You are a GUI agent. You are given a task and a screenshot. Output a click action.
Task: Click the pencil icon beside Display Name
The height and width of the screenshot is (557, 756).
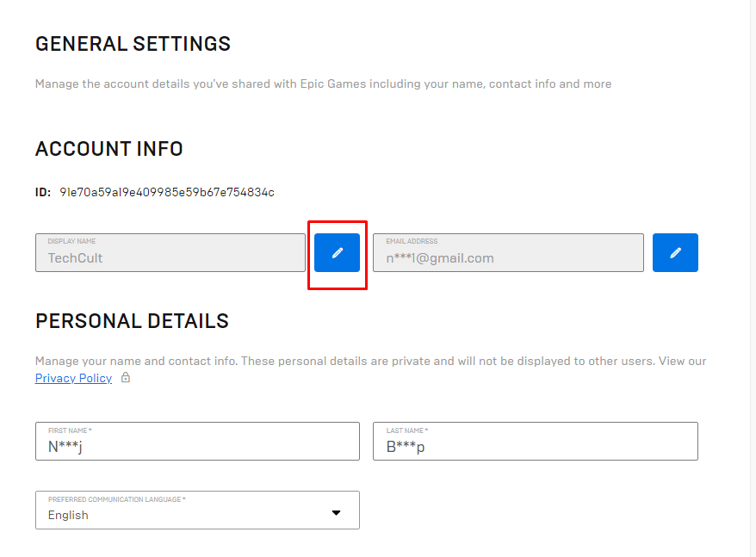click(337, 253)
